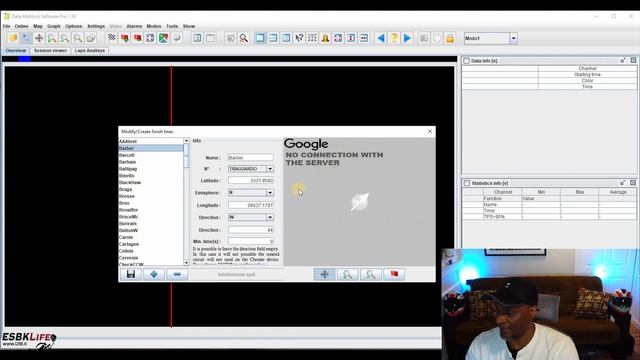Image resolution: width=640 pixels, height=360 pixels.
Task: Click the yellow question mark icon
Action: click(394, 38)
